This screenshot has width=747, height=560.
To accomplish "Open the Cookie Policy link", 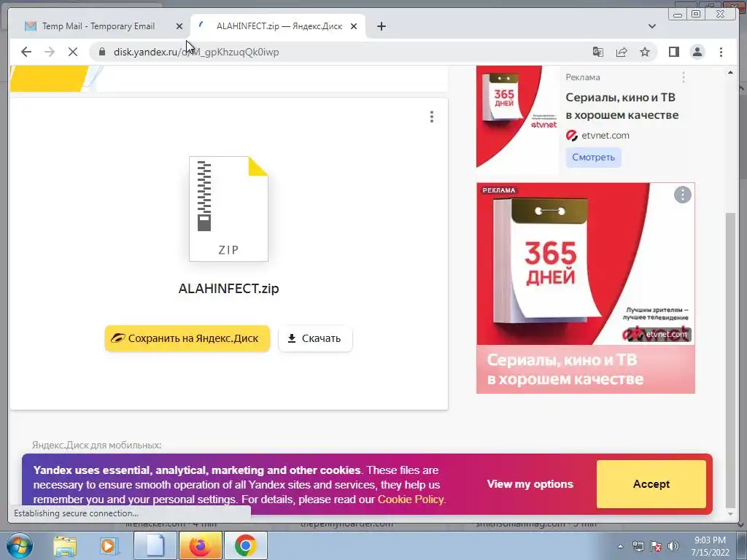I will [411, 499].
